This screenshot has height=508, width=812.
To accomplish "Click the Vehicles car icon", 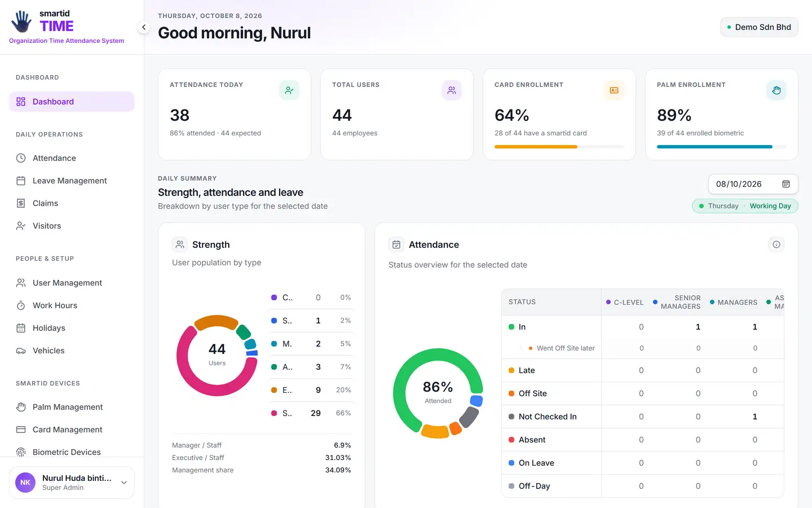I will tap(21, 351).
